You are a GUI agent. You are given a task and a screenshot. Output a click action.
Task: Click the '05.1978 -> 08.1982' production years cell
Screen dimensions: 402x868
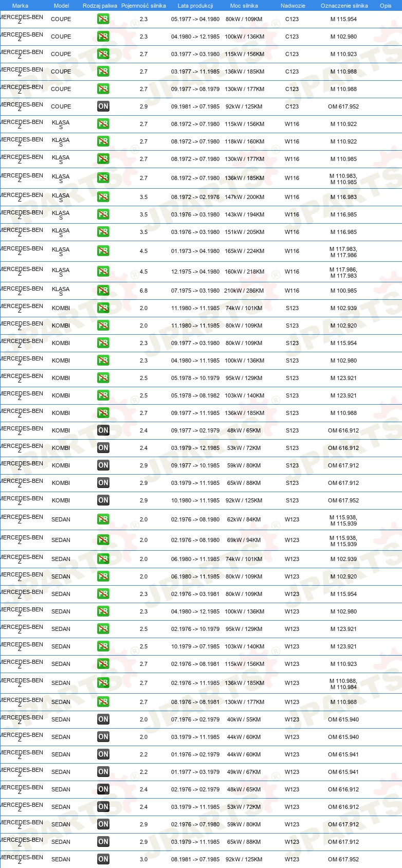(x=195, y=395)
